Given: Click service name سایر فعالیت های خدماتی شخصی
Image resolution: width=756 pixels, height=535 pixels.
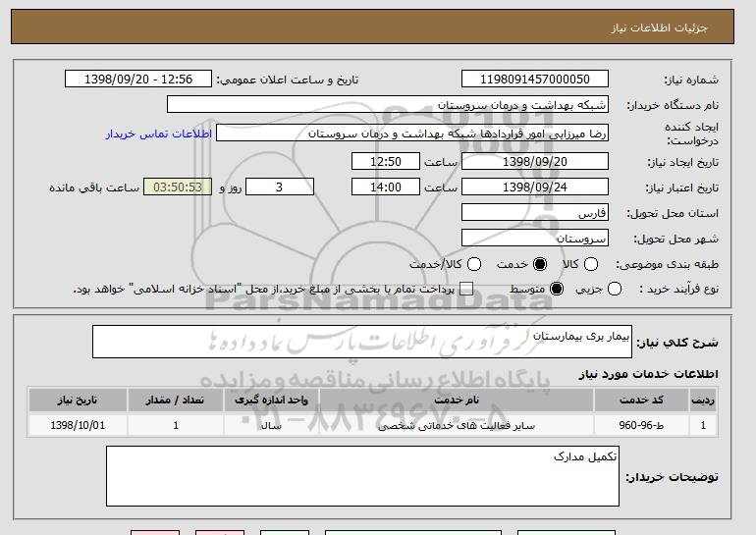Looking at the screenshot, I should [x=457, y=426].
